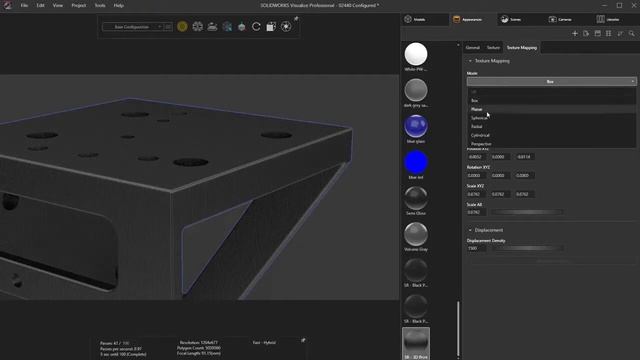Viewport: 640px width, 360px height.
Task: Select the white appearance sphere
Action: click(416, 54)
